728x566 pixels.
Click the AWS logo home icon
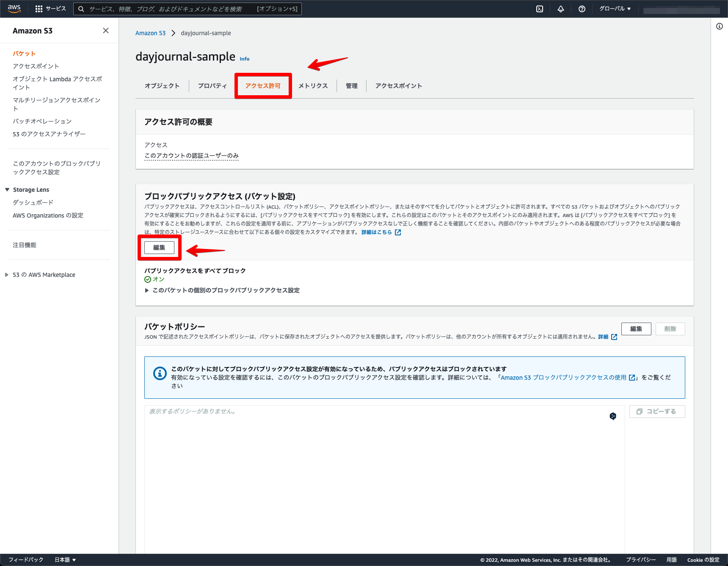pos(14,8)
